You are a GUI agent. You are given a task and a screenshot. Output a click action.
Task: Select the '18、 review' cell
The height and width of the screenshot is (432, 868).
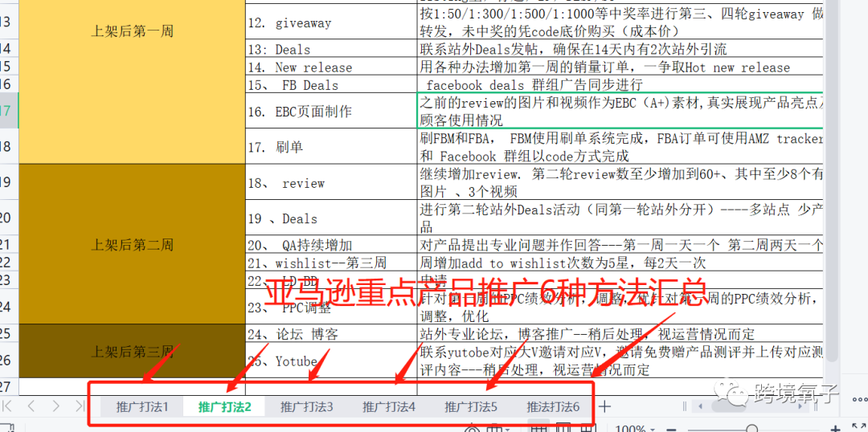pyautogui.click(x=331, y=182)
